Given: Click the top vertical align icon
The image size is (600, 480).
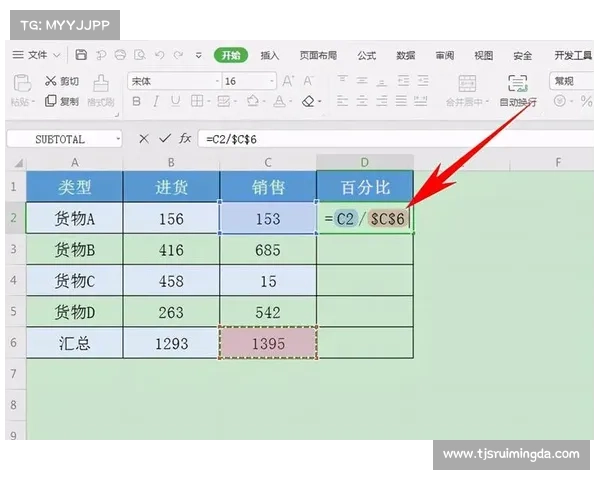Looking at the screenshot, I should (x=342, y=81).
